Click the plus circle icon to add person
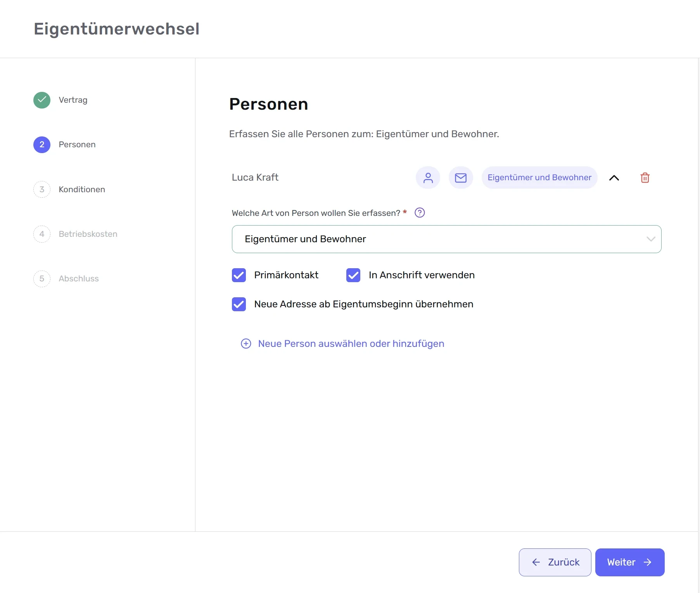The height and width of the screenshot is (593, 700). tap(246, 344)
